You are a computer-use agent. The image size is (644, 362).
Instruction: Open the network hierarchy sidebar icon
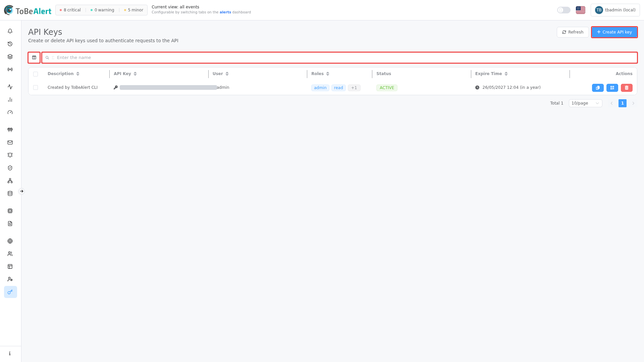point(10,181)
